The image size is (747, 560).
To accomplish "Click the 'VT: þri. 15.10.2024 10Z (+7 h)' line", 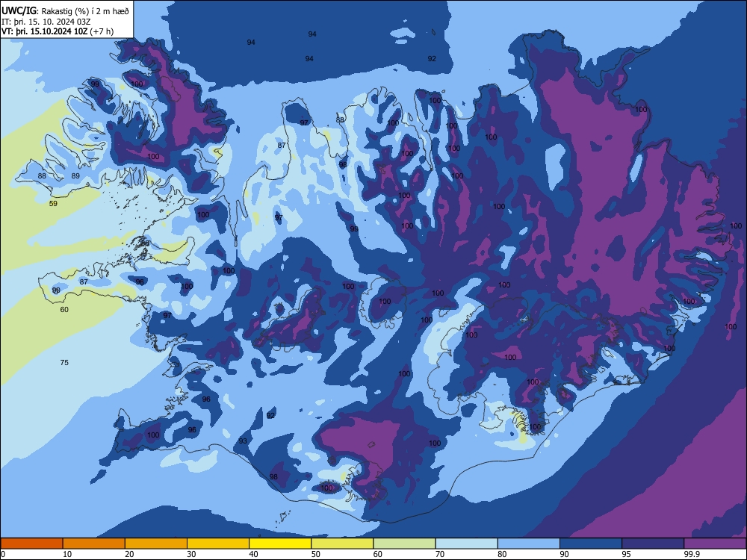I will 58,31.
